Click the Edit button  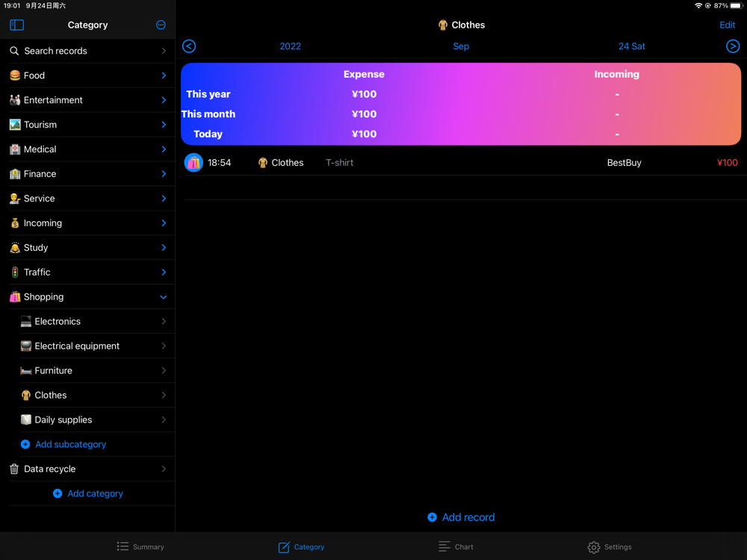pos(727,25)
